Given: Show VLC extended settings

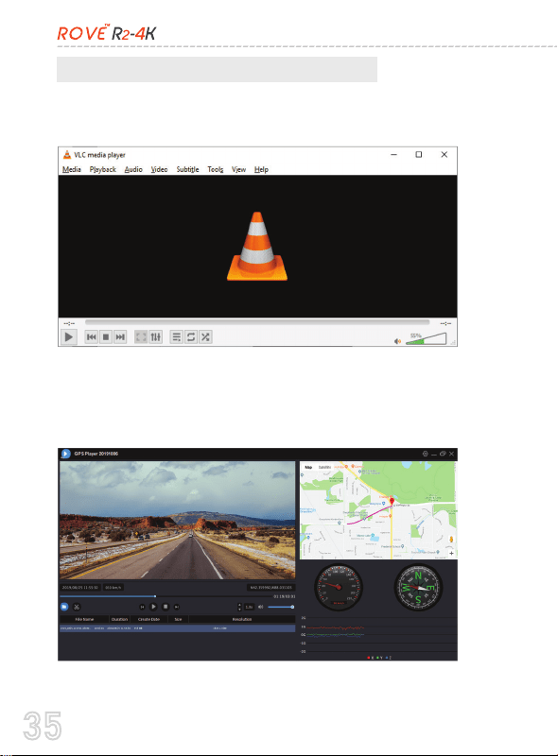Looking at the screenshot, I should tap(155, 337).
